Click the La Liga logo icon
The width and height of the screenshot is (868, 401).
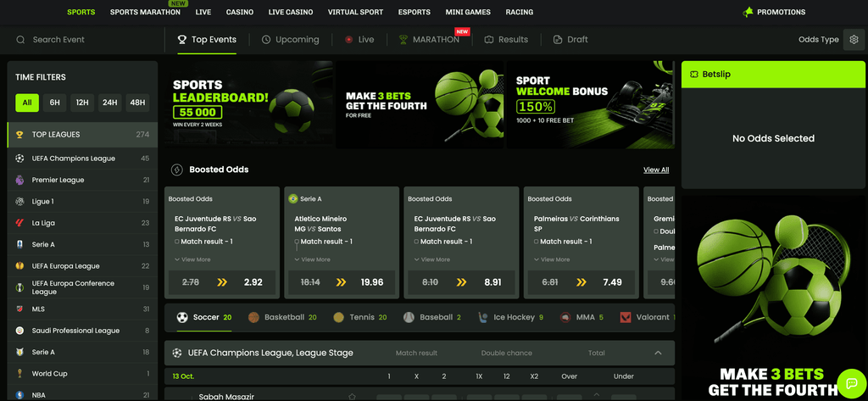20,223
